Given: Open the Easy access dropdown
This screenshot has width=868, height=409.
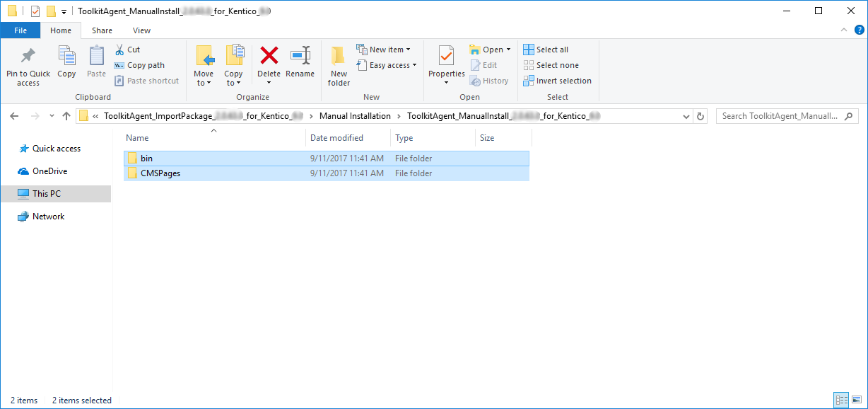Looking at the screenshot, I should [386, 65].
